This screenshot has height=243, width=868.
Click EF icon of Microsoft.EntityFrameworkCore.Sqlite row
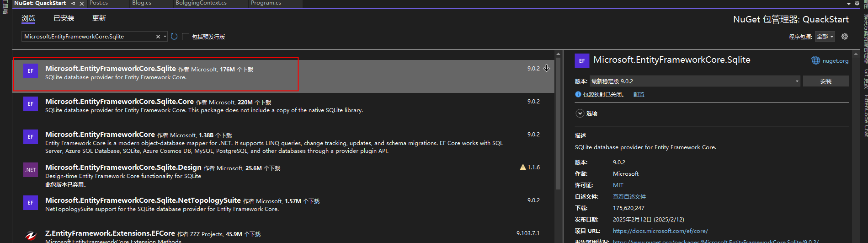click(x=31, y=71)
